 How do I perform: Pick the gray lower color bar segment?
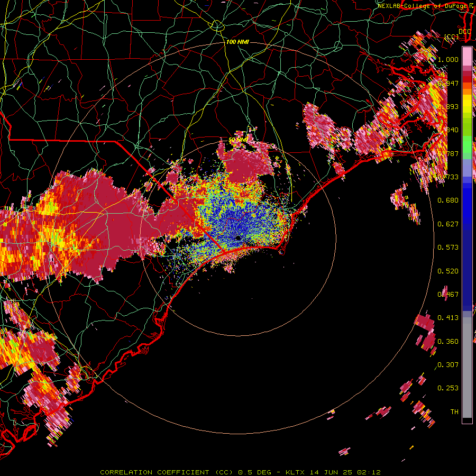(x=467, y=368)
